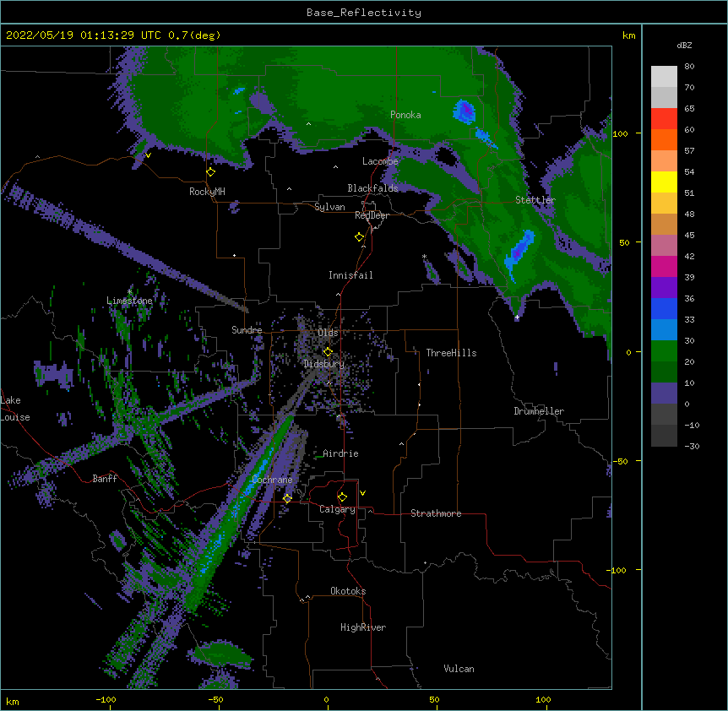
Task: Choose the light blue 33 dBZ legend swatch
Action: [x=664, y=329]
